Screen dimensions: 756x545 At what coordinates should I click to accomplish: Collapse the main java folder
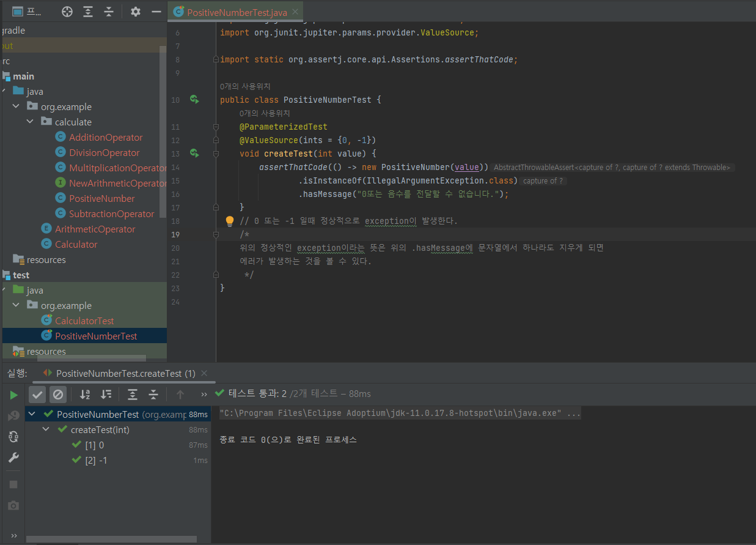[x=5, y=92]
